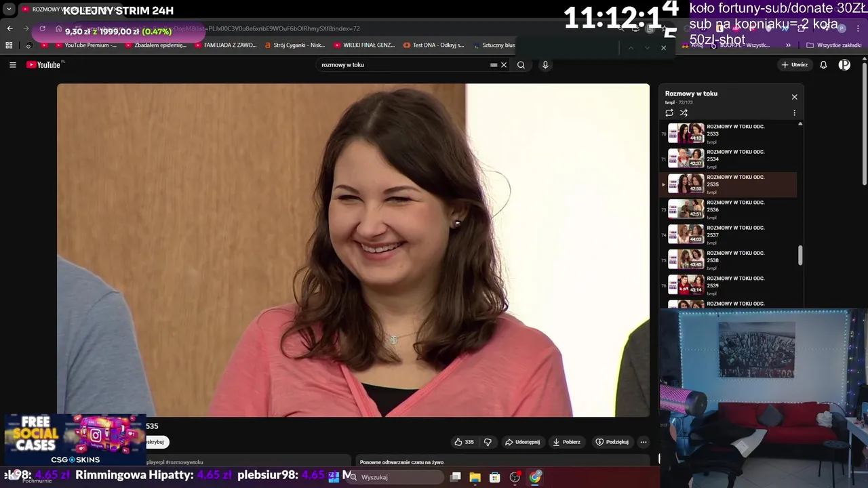This screenshot has width=868, height=488.
Task: Open Task View on the taskbar
Action: pos(456,477)
